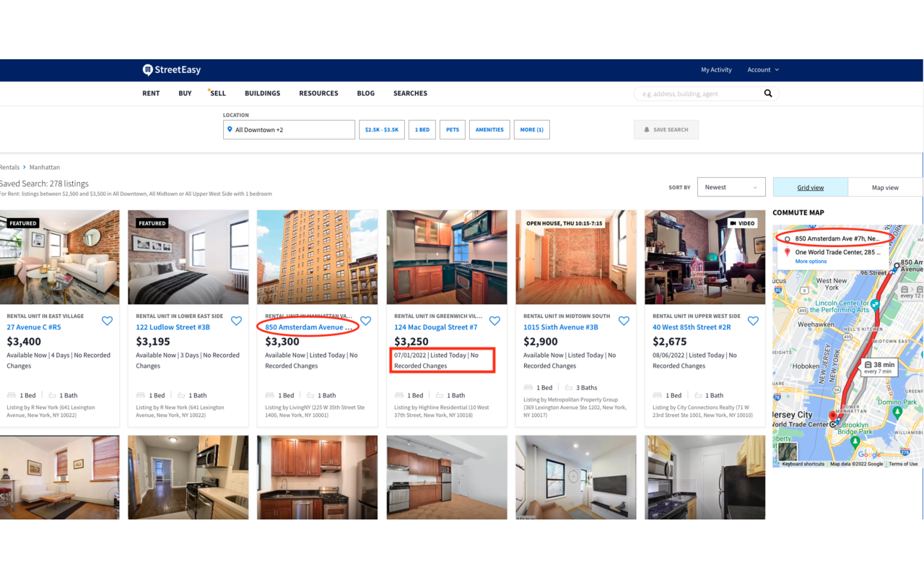Viewport: 924px width, 578px height.
Task: Open 850 Amsterdam Avenue listing link
Action: pos(309,327)
